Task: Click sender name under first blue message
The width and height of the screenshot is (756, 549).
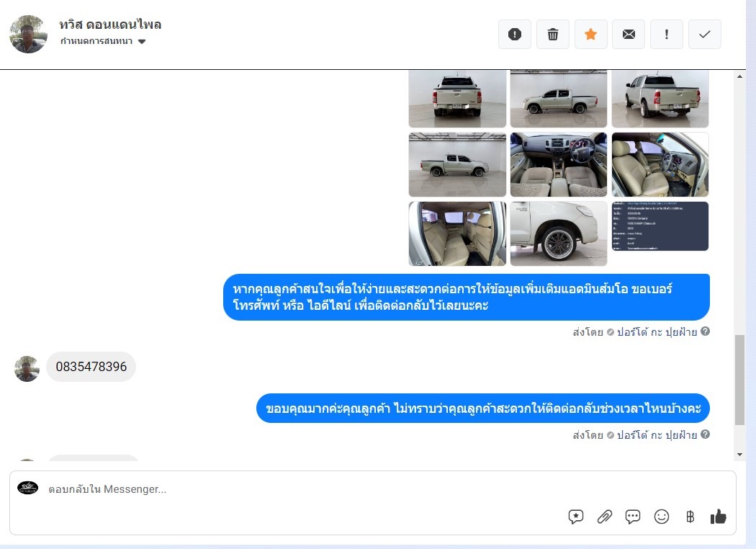Action: pyautogui.click(x=657, y=332)
